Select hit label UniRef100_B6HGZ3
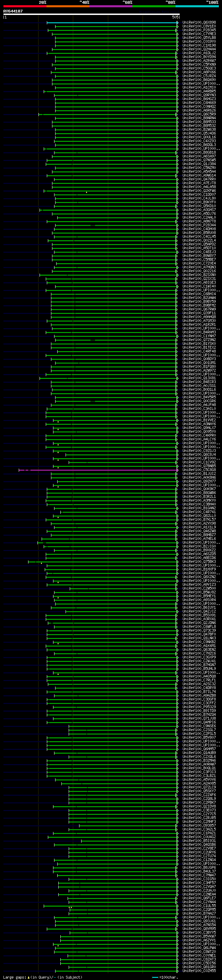Image resolution: width=222 pixels, height=980 pixels. (199, 99)
